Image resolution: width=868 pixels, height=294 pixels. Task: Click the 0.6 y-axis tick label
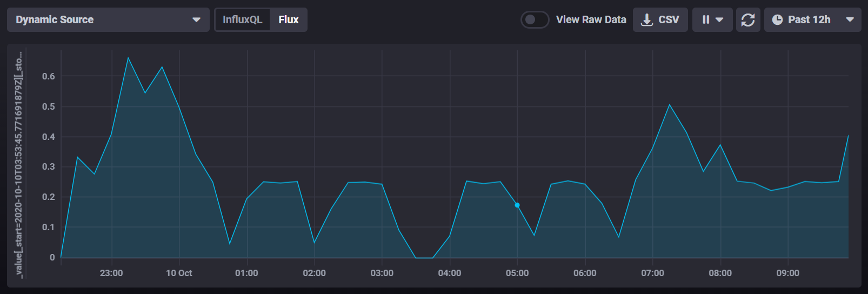[49, 76]
